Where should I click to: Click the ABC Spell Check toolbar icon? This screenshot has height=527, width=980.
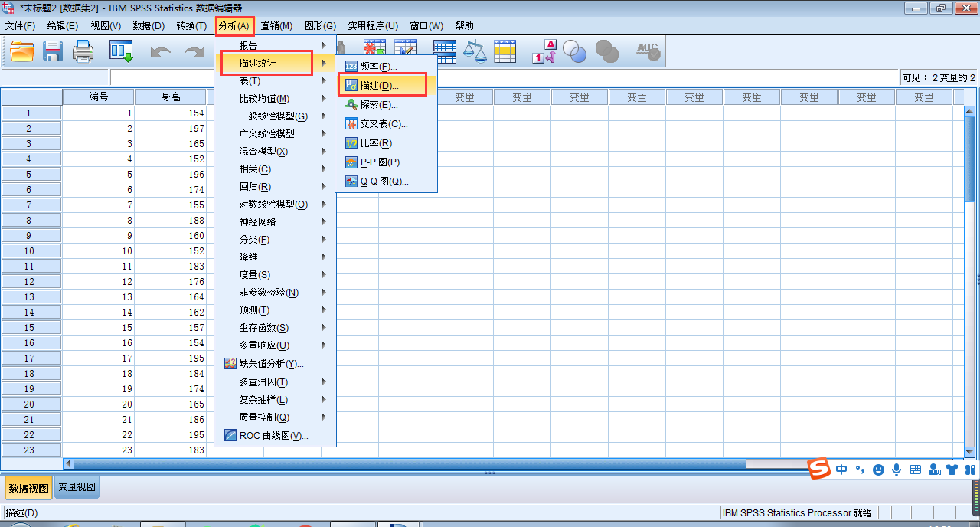(648, 51)
